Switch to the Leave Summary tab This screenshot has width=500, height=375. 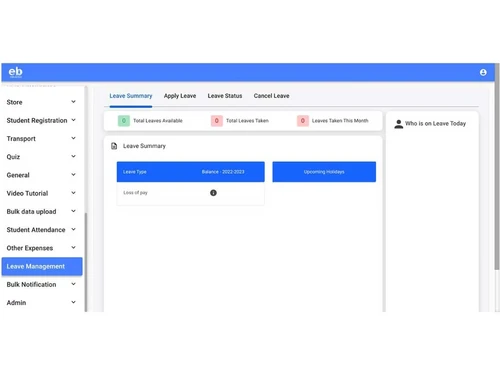[131, 96]
